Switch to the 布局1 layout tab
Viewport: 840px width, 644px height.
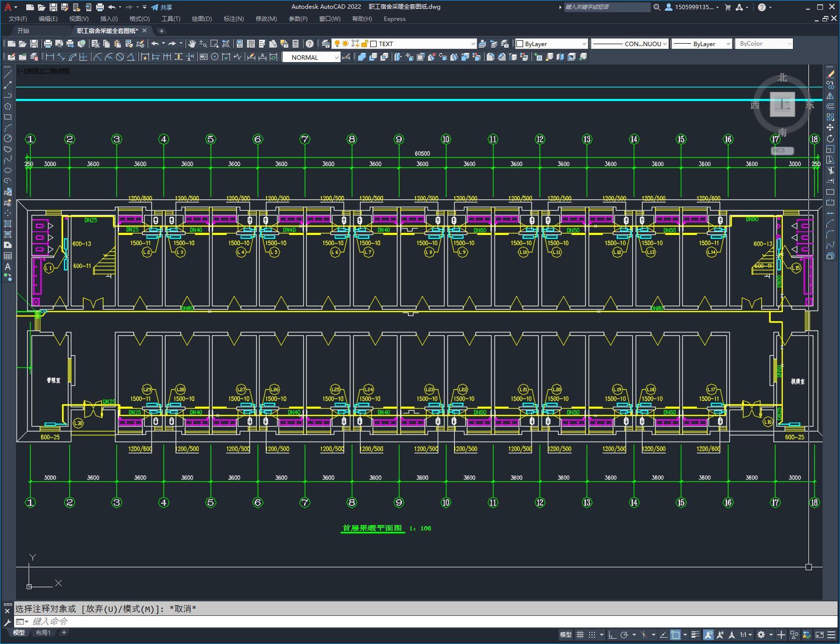click(x=43, y=632)
